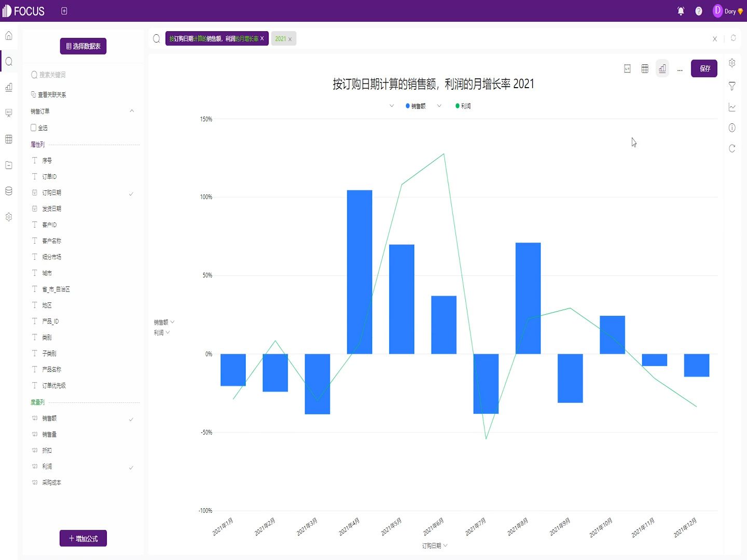
Task: Click the 选择数据表 button
Action: coord(83,46)
